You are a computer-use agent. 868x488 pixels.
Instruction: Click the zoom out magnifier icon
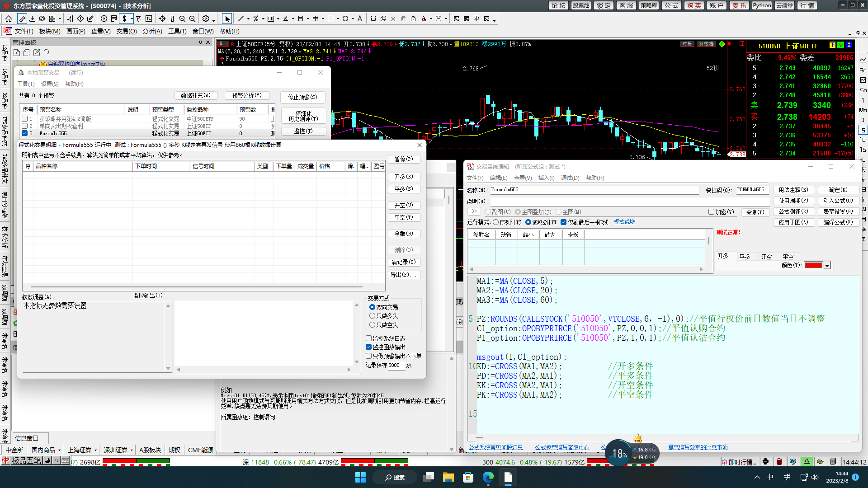pyautogui.click(x=192, y=19)
